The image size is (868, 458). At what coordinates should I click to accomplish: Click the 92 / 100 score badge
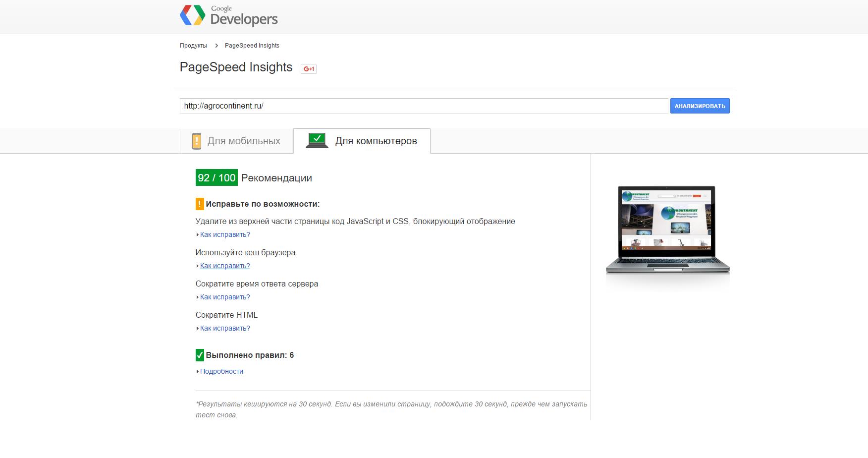click(217, 177)
